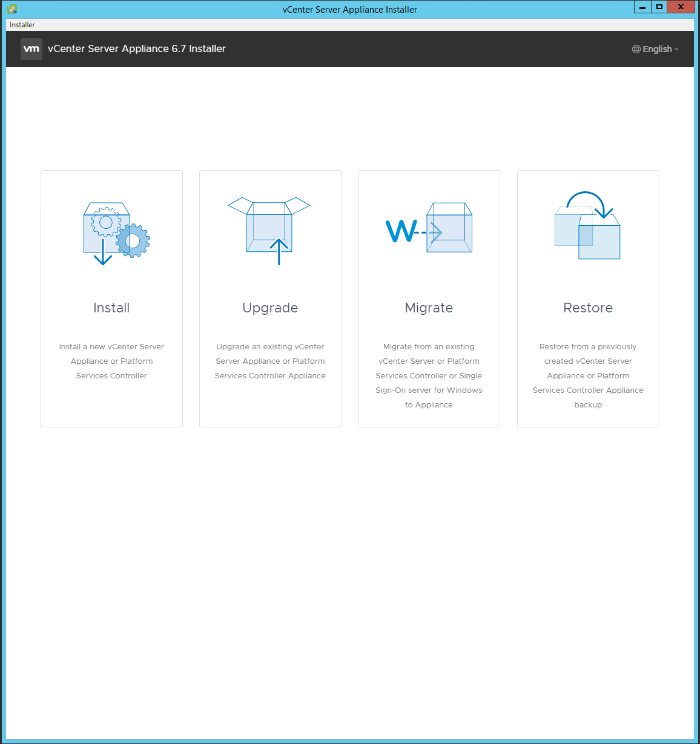The image size is (700, 744).
Task: Click the VMware 'vm' logo
Action: point(31,49)
